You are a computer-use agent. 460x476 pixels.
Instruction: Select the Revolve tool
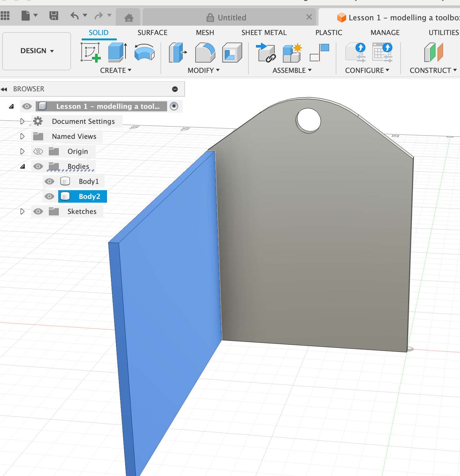144,52
